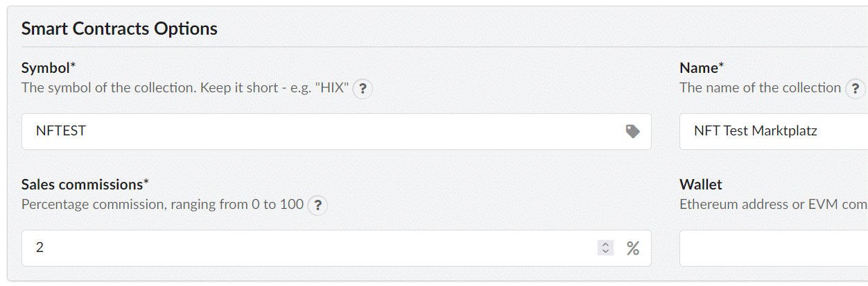Image resolution: width=868 pixels, height=286 pixels.
Task: Click the 'Ethereum address or EVM' description
Action: [774, 205]
